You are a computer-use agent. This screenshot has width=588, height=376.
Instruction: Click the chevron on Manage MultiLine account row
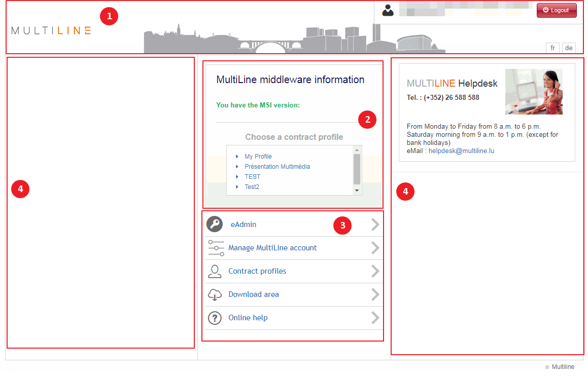tap(375, 248)
